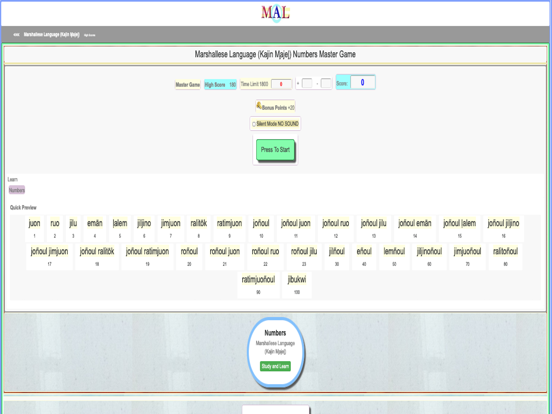Image resolution: width=552 pixels, height=414 pixels.
Task: Select the 'jiljino' number card
Action: pos(144,228)
